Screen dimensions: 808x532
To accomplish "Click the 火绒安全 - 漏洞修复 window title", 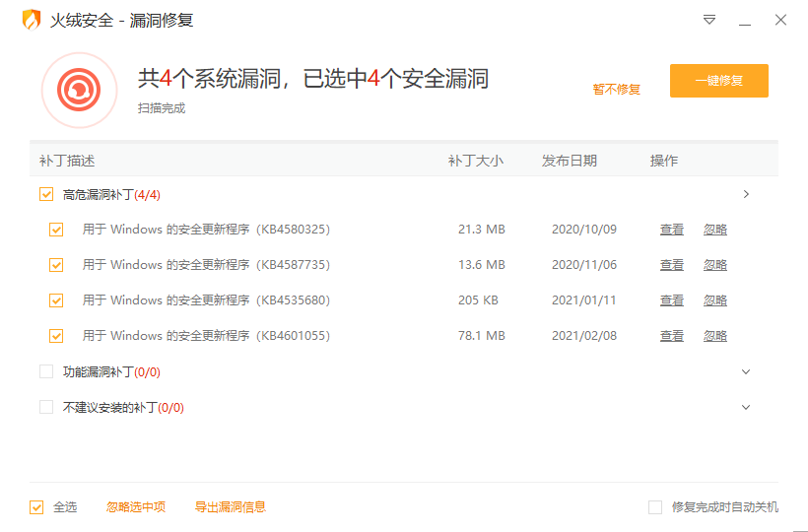I will tap(121, 20).
